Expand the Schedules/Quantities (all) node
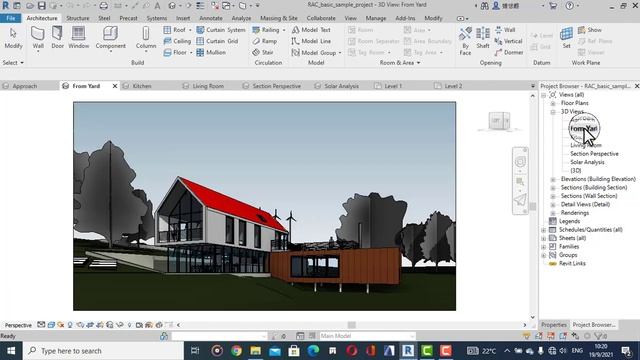Viewport: 640px width, 360px height. click(x=544, y=230)
